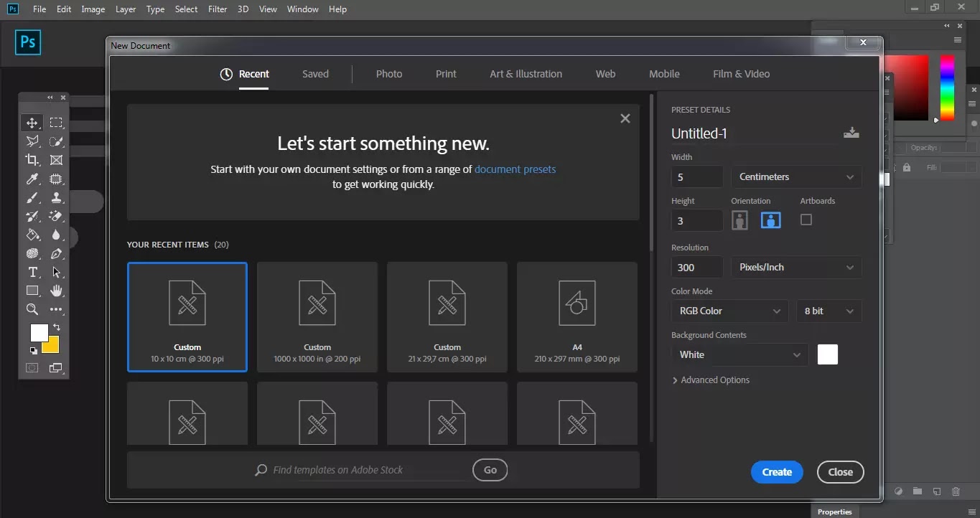Select the Rectangle shape tool
This screenshot has width=980, height=518.
coord(32,291)
